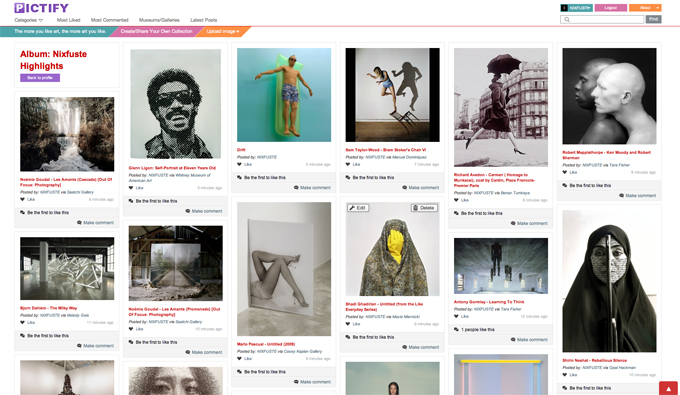The image size is (680, 395).
Task: Click the NIXFUSTE avatar icon
Action: click(564, 8)
